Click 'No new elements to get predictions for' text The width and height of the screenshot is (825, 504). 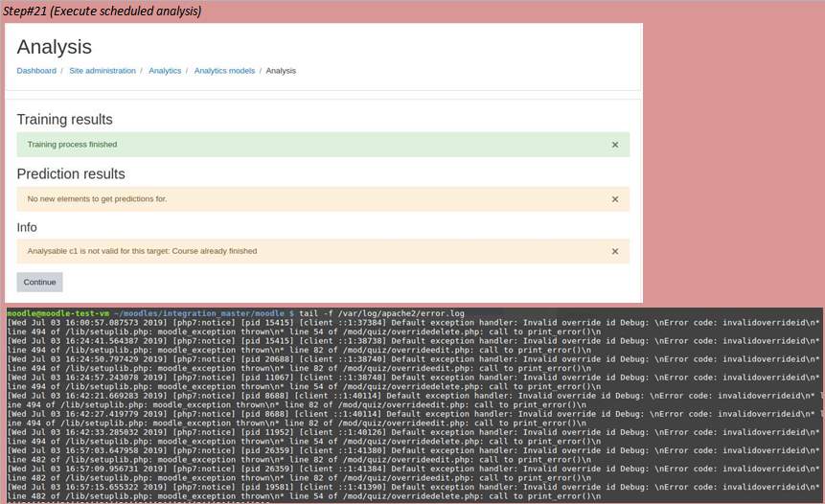tap(97, 199)
